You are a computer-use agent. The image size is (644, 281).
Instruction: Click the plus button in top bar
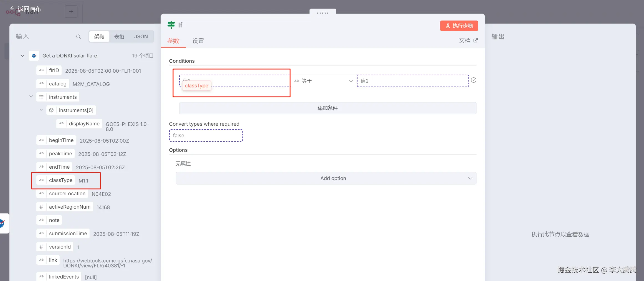(71, 12)
